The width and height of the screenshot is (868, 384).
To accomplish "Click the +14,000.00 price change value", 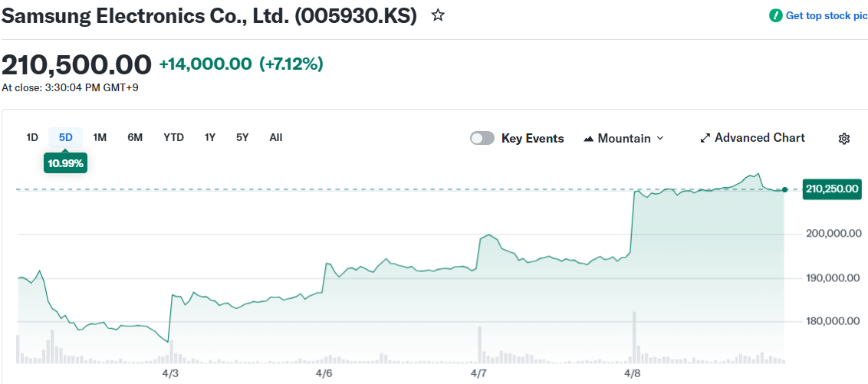I will 205,64.
